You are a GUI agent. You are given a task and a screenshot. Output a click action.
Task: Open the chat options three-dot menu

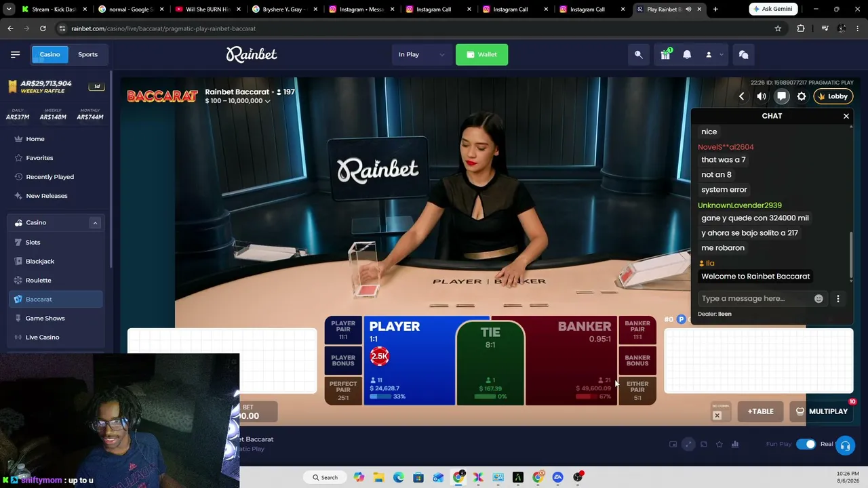click(x=837, y=298)
